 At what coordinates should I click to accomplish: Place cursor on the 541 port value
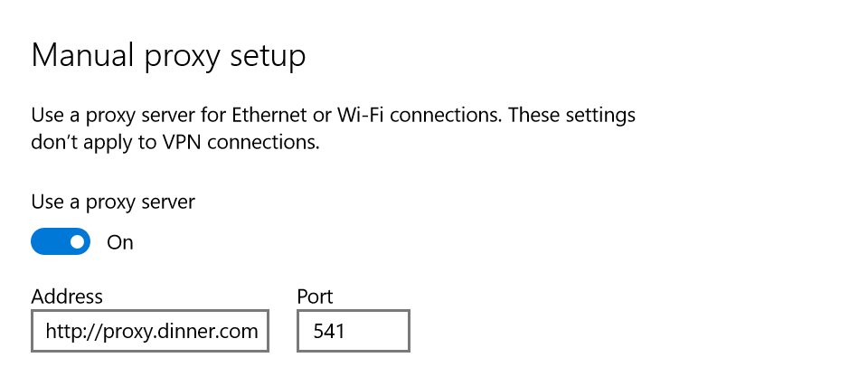[x=329, y=332]
